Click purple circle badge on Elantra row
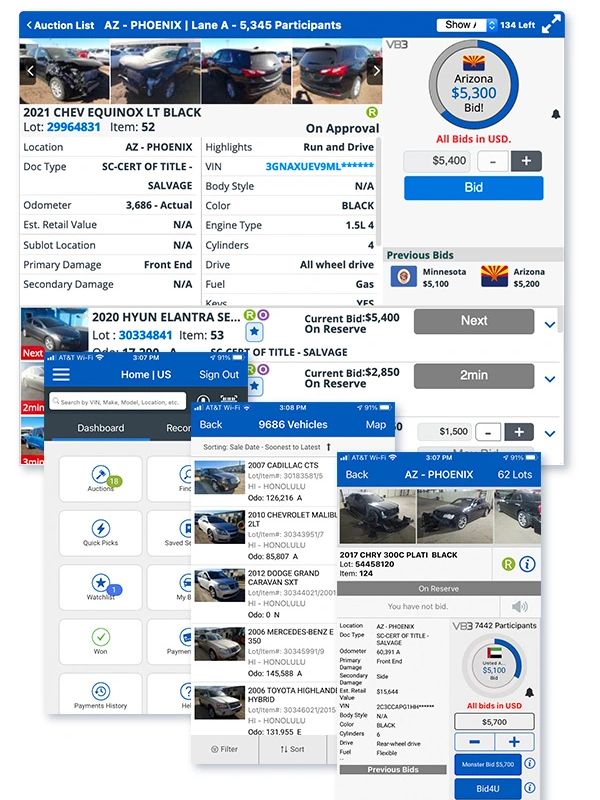 [x=263, y=315]
